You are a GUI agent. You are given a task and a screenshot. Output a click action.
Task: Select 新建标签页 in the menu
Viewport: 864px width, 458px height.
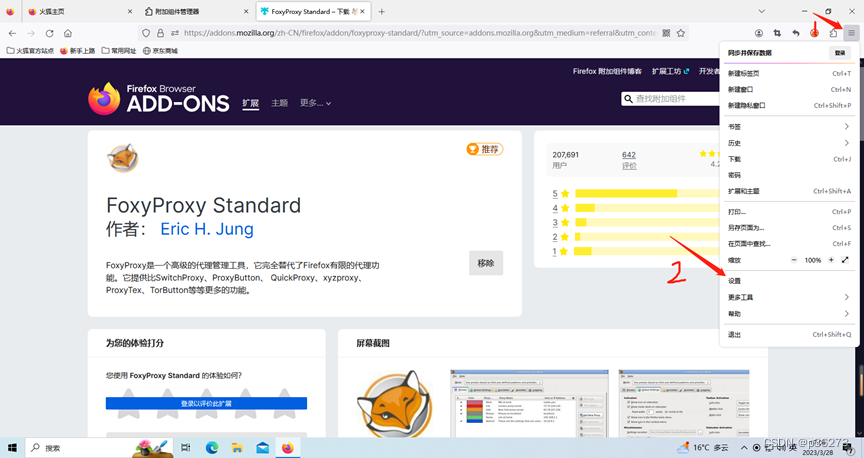[789, 73]
